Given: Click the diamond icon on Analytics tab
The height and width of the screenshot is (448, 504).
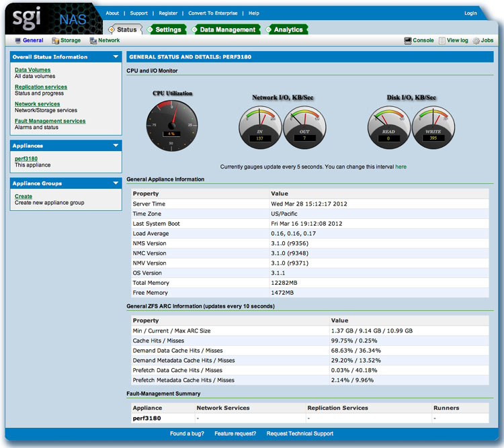Looking at the screenshot, I should (268, 30).
